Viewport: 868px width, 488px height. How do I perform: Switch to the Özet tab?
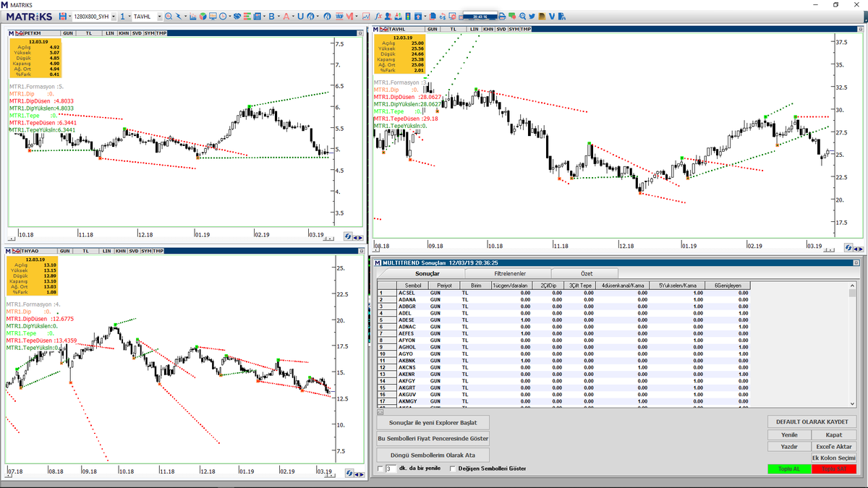(587, 274)
